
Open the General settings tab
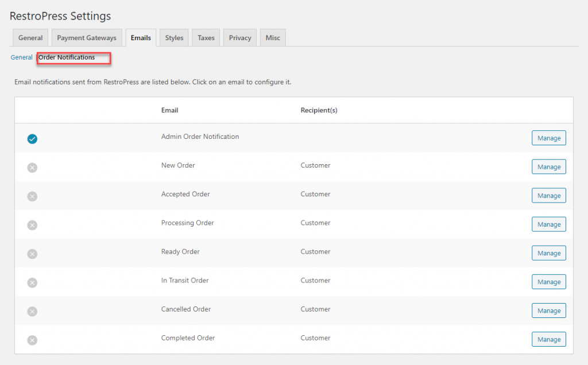[x=30, y=38]
